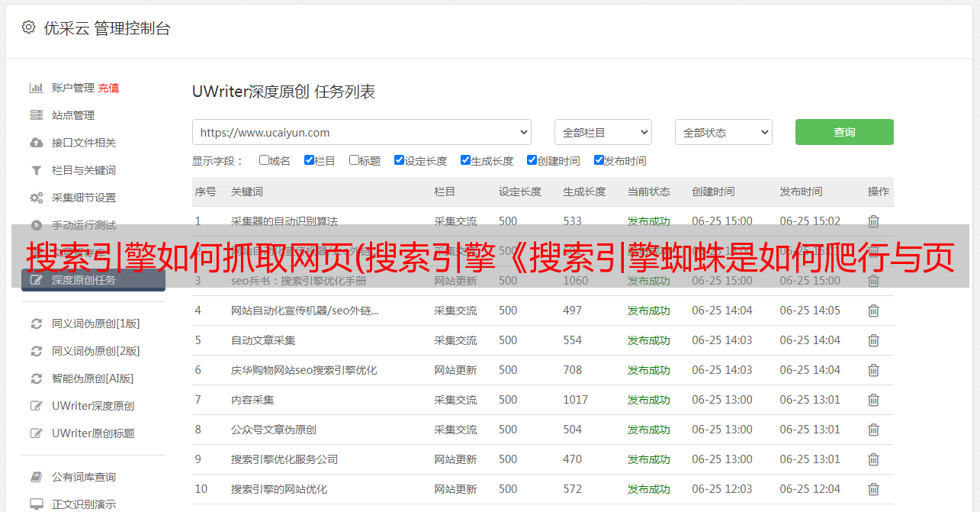Open the site URL dropdown
The width and height of the screenshot is (980, 512).
point(361,132)
